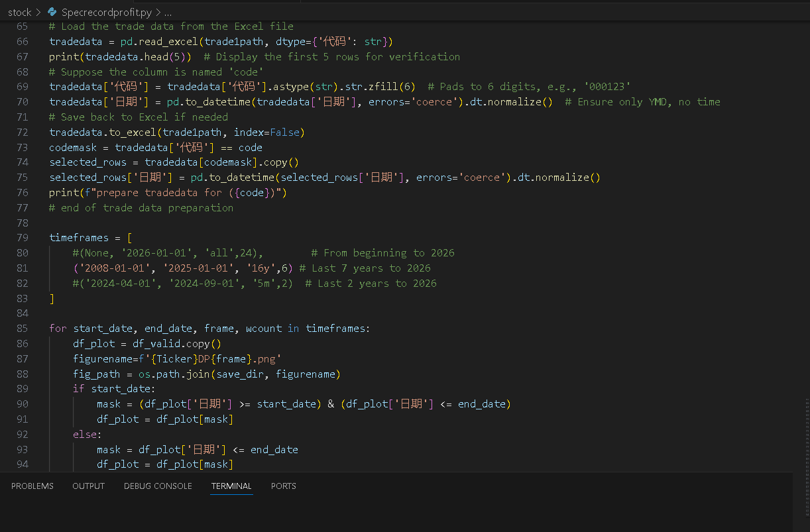
Task: Open the OUTPUT panel tab
Action: pyautogui.click(x=88, y=486)
